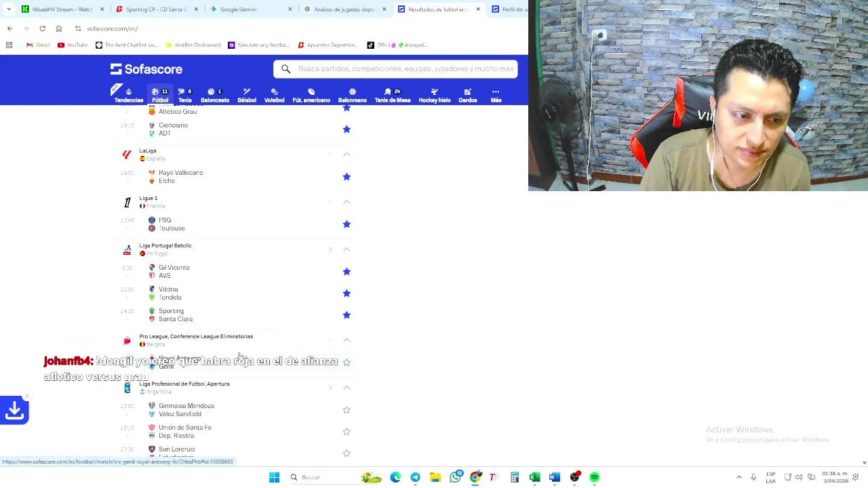868x488 pixels.
Task: Unfavorite the Rayo Vallecano vs Elche star
Action: (347, 176)
